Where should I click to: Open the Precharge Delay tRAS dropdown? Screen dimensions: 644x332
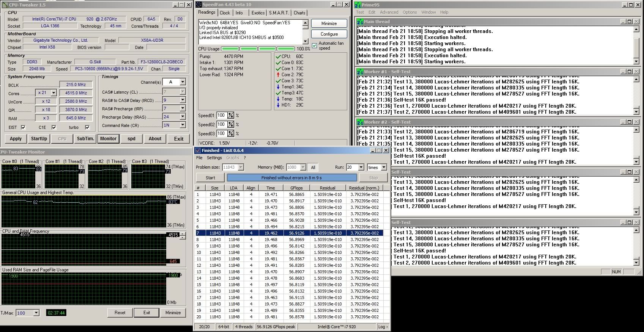(183, 117)
